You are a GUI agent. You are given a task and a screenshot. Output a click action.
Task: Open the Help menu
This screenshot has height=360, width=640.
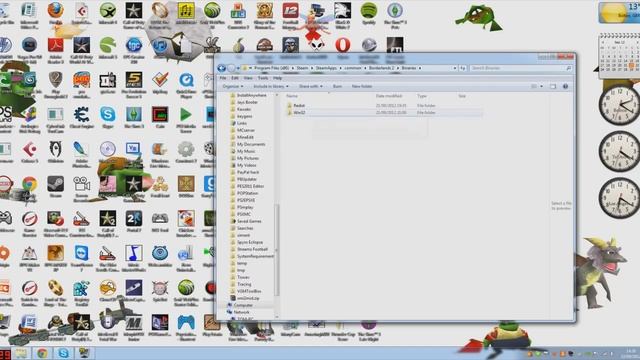point(278,78)
